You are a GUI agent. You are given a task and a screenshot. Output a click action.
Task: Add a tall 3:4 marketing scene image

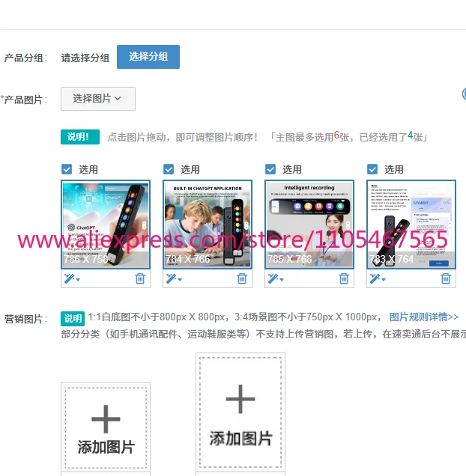[240, 413]
